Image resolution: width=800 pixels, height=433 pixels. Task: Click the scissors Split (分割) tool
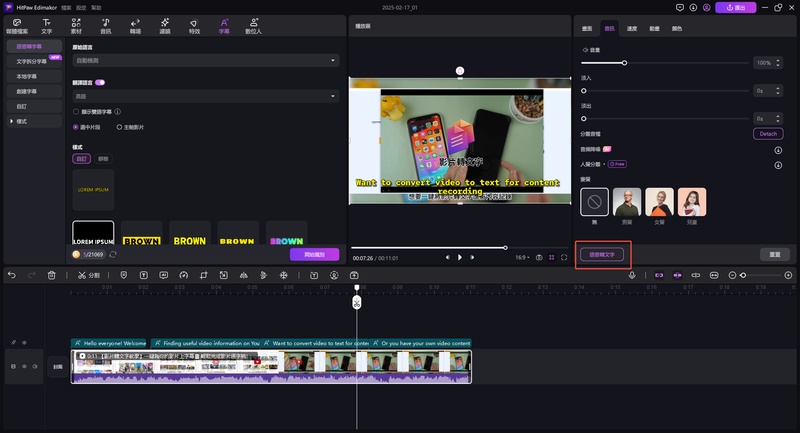(88, 275)
